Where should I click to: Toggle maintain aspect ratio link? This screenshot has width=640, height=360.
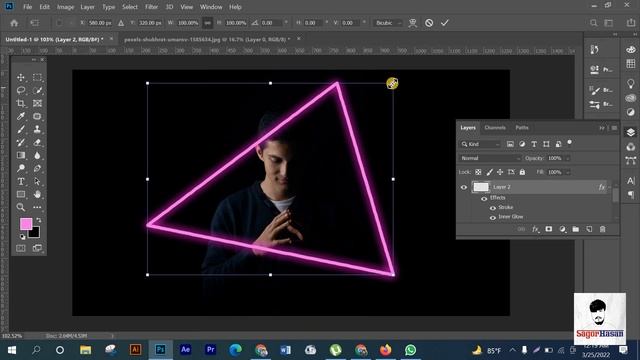pyautogui.click(x=207, y=23)
